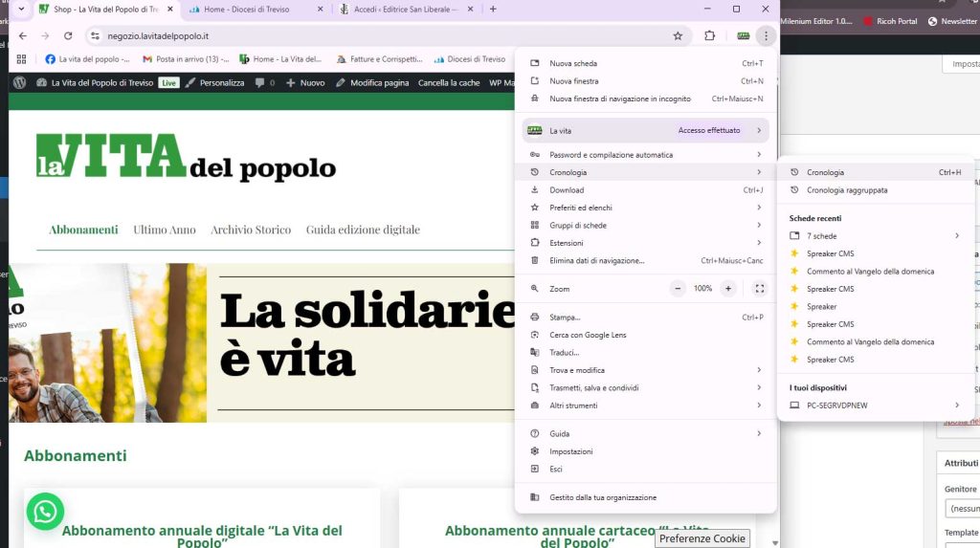Screen dimensions: 980x548
Task: Click the WordPress logo in admin bar
Action: pyautogui.click(x=19, y=83)
